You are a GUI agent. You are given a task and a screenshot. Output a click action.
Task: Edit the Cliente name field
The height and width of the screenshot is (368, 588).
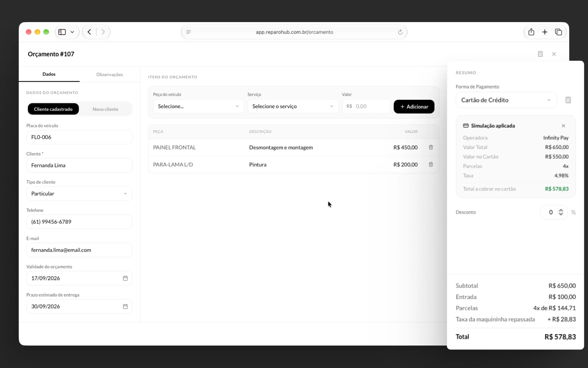click(x=79, y=165)
